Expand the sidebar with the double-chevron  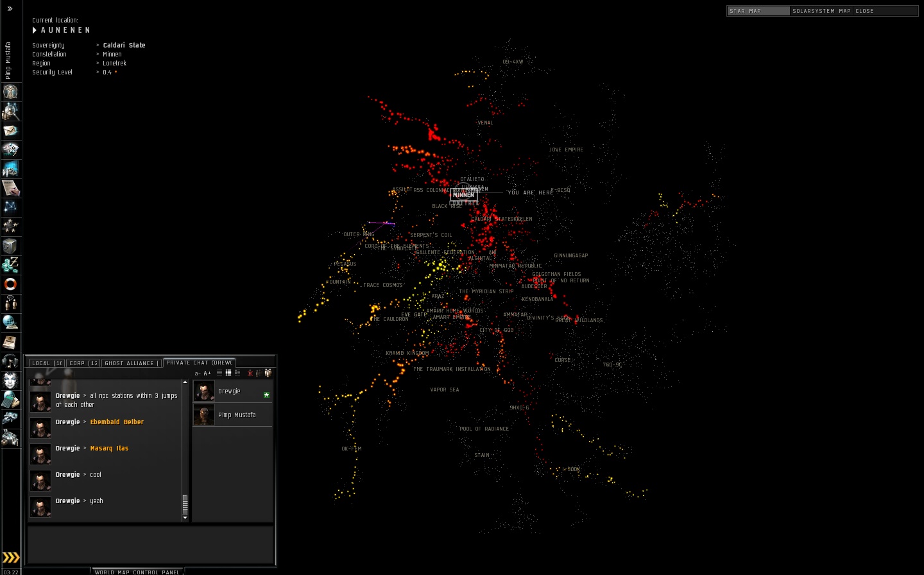click(x=10, y=9)
